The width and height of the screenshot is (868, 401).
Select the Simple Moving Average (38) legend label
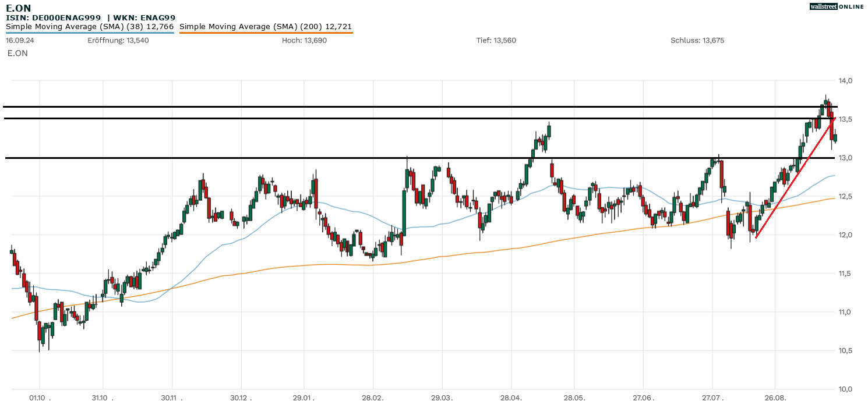(x=90, y=26)
